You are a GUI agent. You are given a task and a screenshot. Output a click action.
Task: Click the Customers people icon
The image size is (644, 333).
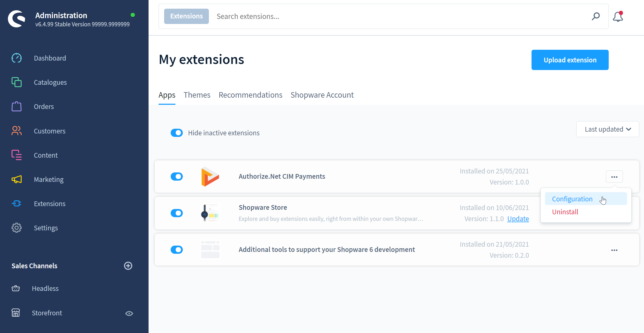point(17,131)
